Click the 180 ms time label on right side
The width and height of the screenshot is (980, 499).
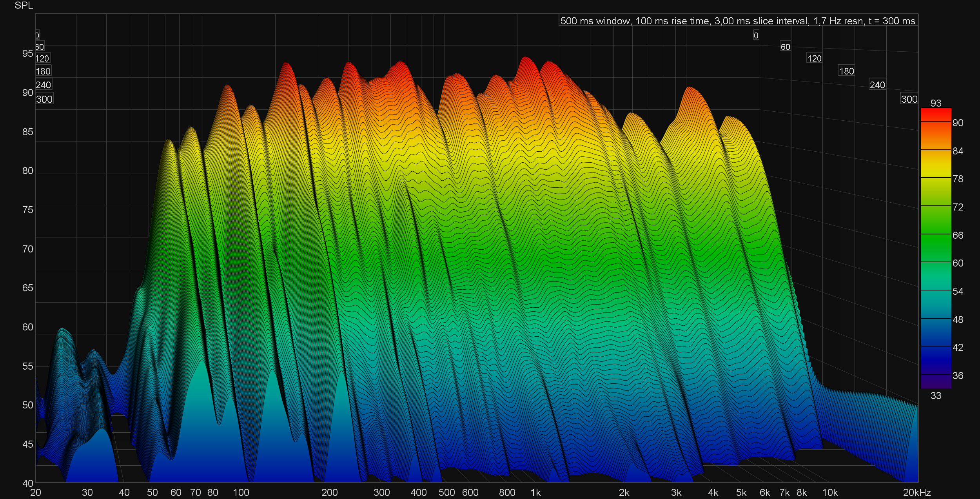[846, 71]
